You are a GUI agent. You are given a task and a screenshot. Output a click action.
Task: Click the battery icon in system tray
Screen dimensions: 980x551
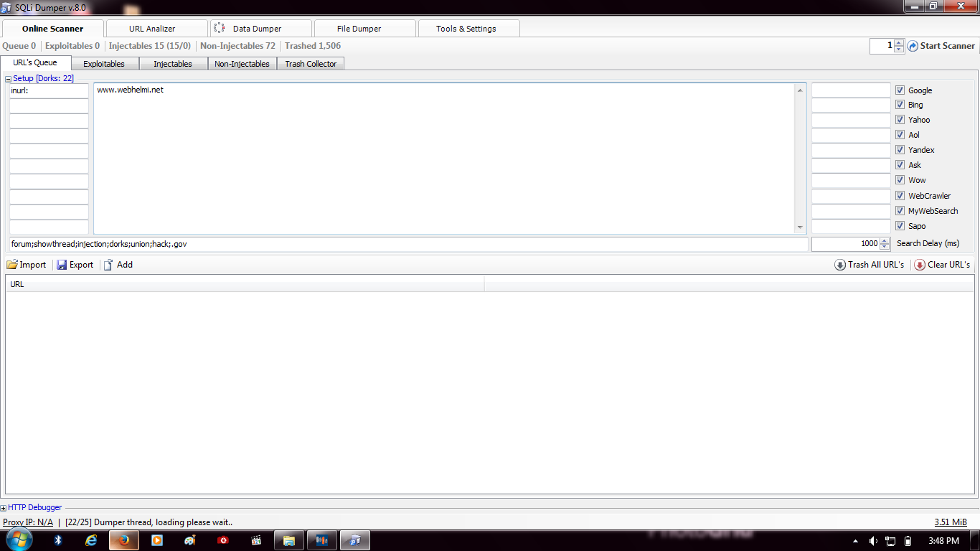pyautogui.click(x=908, y=541)
